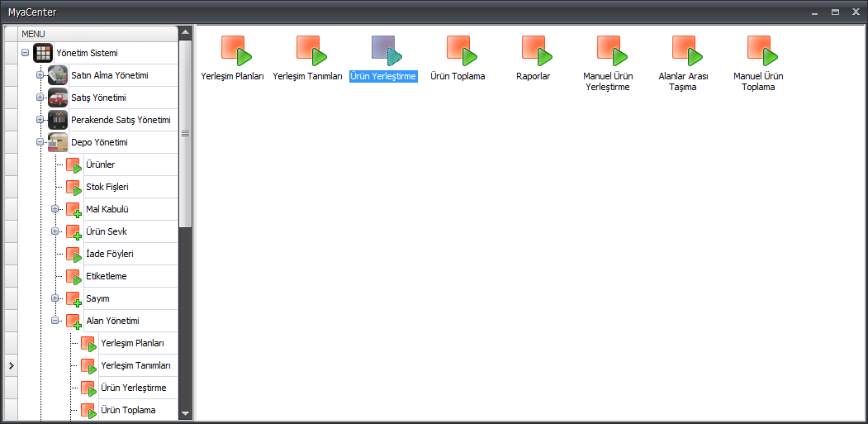The height and width of the screenshot is (424, 868).
Task: Select Ürün Yerleştirme in the menu tree
Action: [134, 388]
